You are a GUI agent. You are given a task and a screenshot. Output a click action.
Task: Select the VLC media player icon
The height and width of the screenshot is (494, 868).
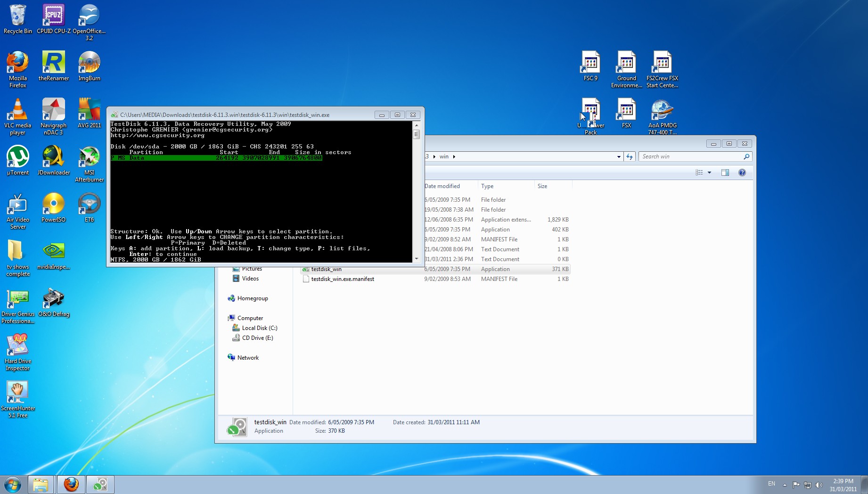pos(18,116)
